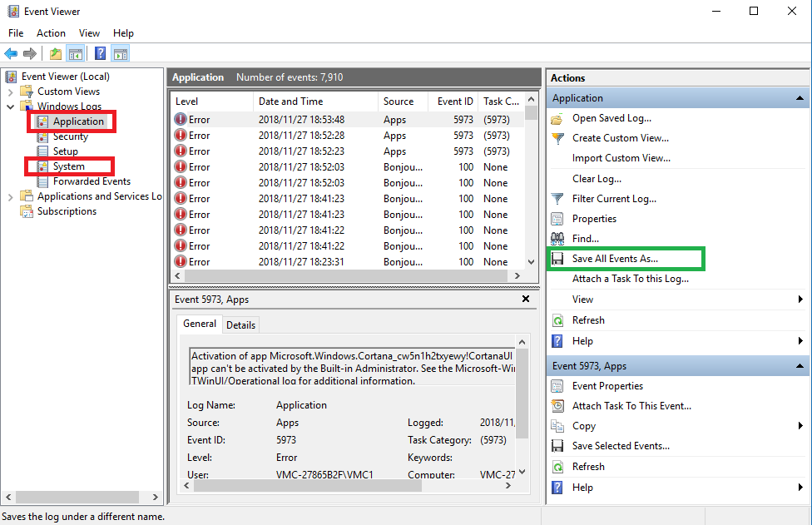Image resolution: width=812 pixels, height=525 pixels.
Task: Toggle the Show/Hide Console Tree icon
Action: click(x=76, y=53)
